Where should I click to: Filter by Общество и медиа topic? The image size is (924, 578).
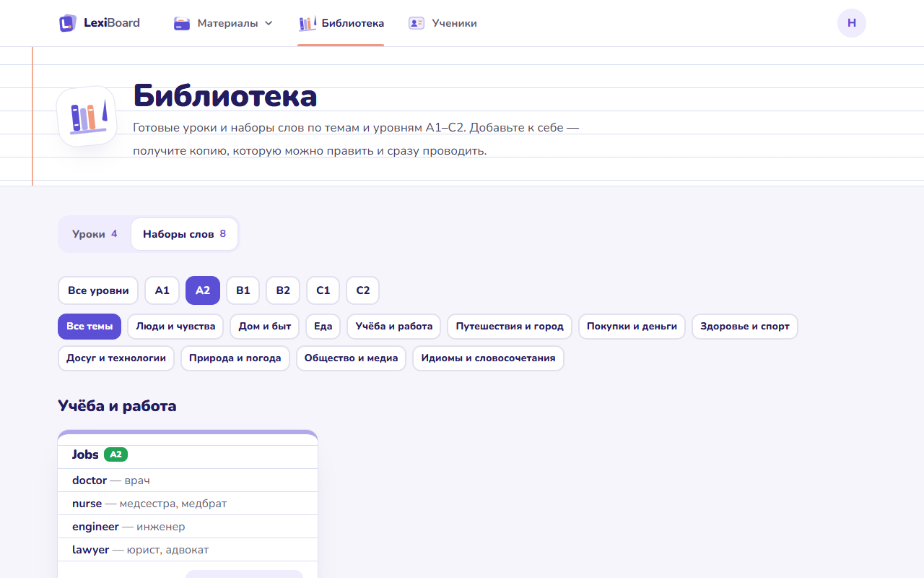[x=352, y=358]
